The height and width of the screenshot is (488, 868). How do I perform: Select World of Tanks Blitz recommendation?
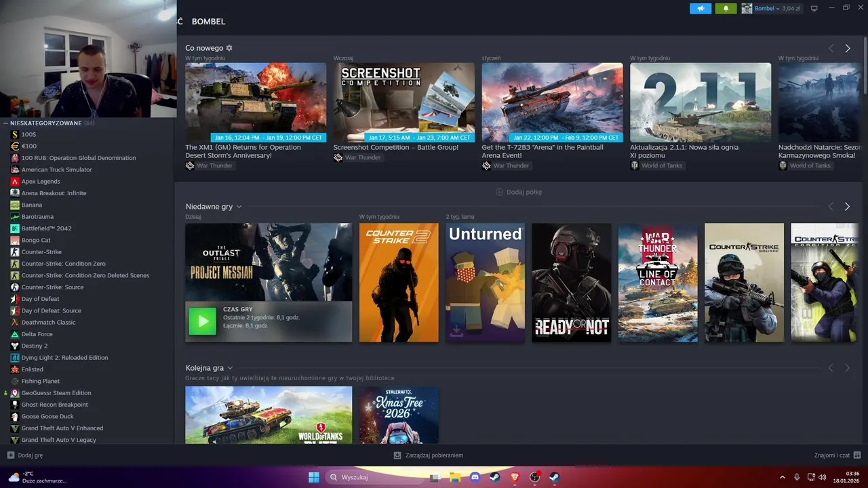tap(269, 415)
